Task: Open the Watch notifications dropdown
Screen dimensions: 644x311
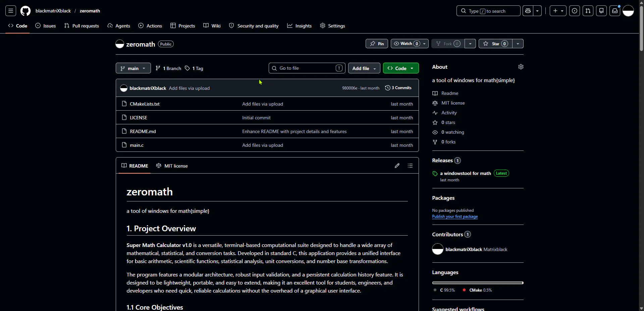Action: 410,44
